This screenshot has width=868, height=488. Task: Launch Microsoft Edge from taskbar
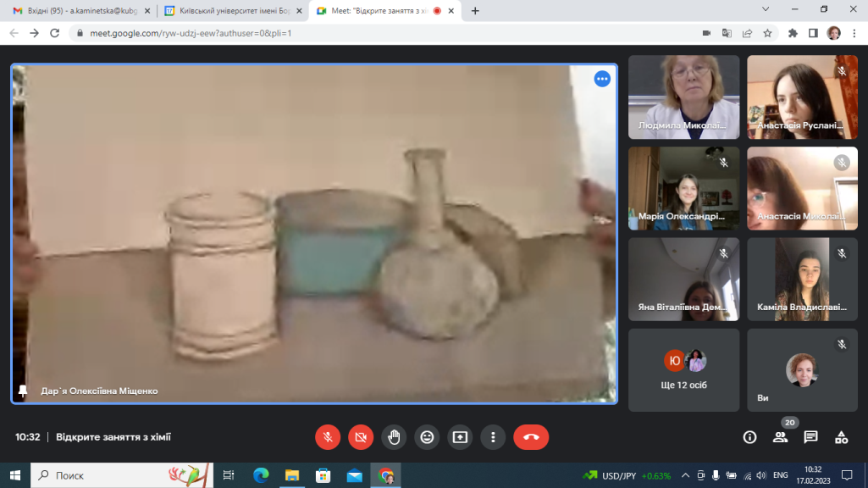(261, 475)
